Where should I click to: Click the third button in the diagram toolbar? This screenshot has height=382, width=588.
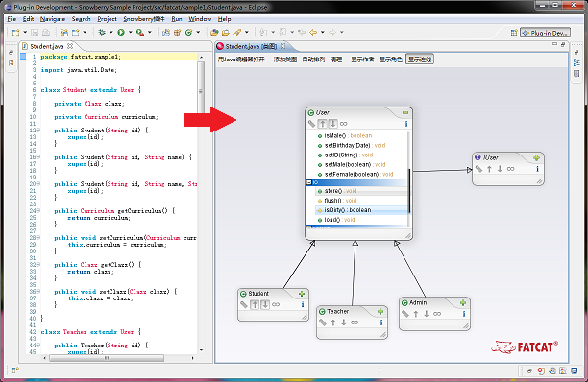tap(313, 60)
